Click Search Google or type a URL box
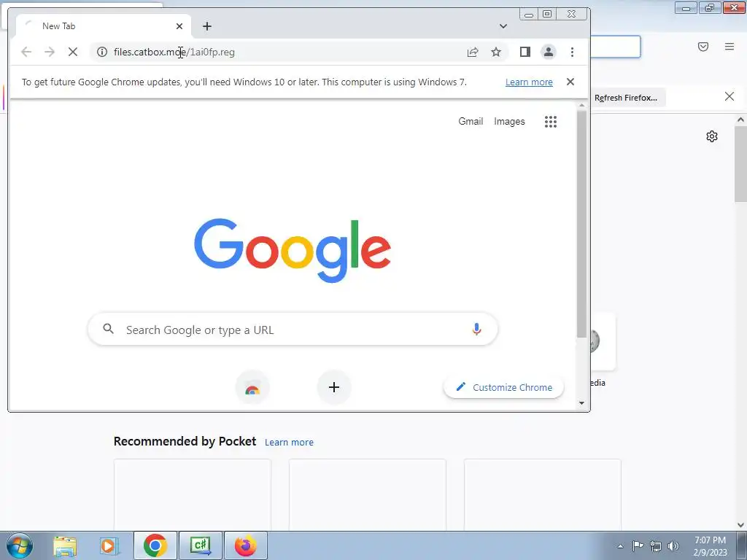Image resolution: width=747 pixels, height=560 pixels. (x=293, y=329)
